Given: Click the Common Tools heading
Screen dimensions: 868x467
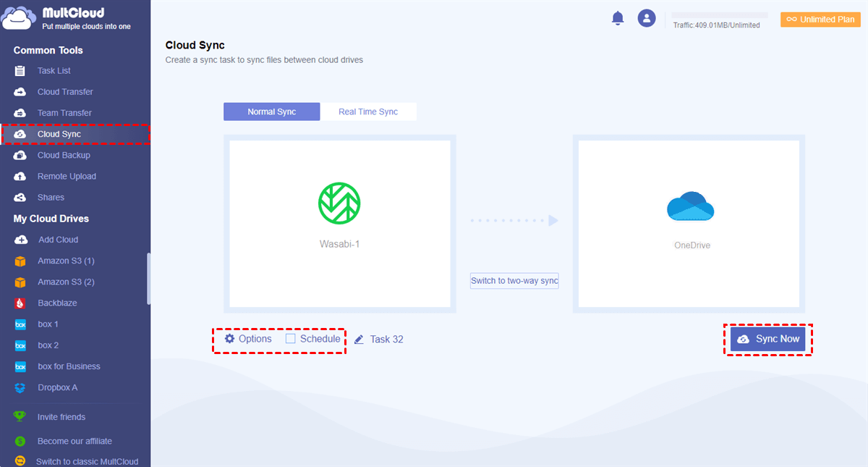Looking at the screenshot, I should click(48, 50).
